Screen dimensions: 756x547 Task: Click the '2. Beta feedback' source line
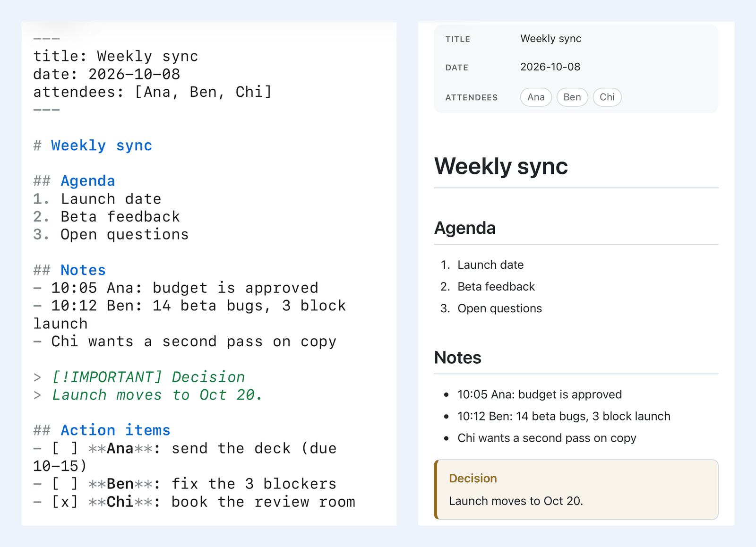pyautogui.click(x=106, y=217)
